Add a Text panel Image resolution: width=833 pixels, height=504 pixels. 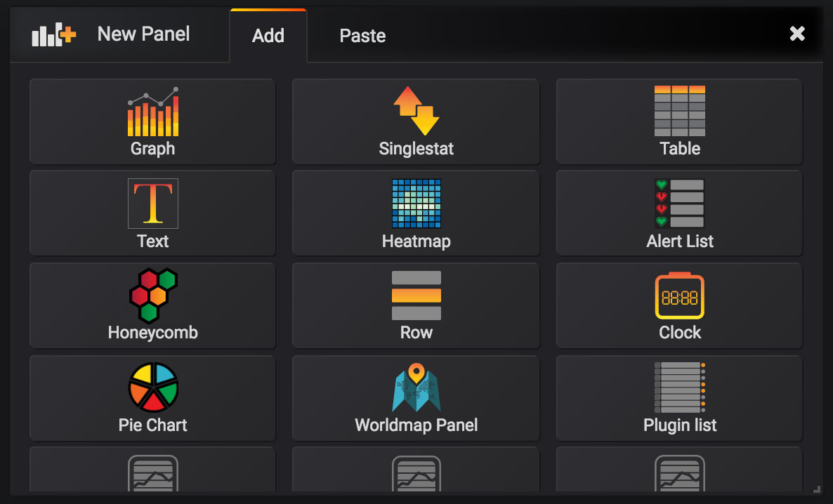coord(152,213)
